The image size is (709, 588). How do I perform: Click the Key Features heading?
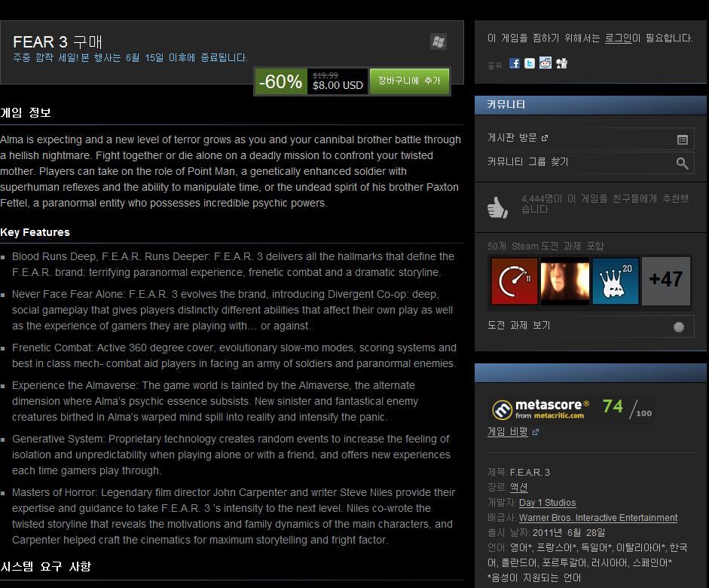point(35,232)
